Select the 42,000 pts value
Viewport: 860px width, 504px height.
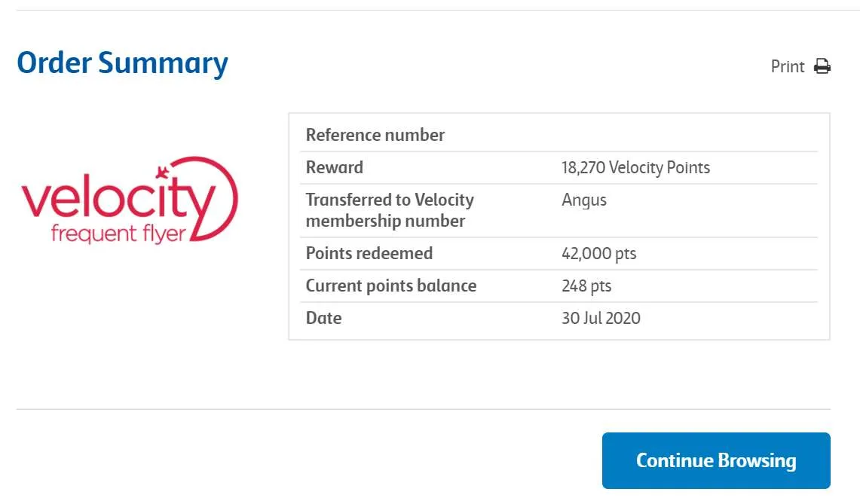coord(599,253)
